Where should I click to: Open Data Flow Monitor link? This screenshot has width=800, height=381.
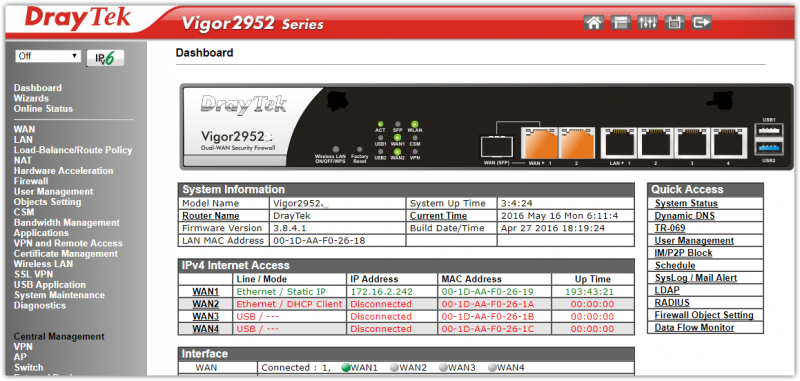(694, 327)
